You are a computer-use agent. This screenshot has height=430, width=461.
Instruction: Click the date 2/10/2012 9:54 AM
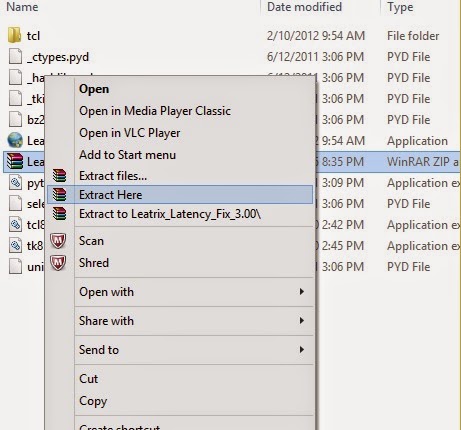tap(316, 36)
